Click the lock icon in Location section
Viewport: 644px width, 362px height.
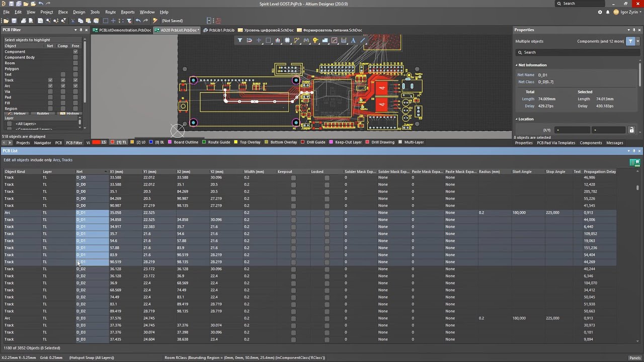click(x=631, y=130)
